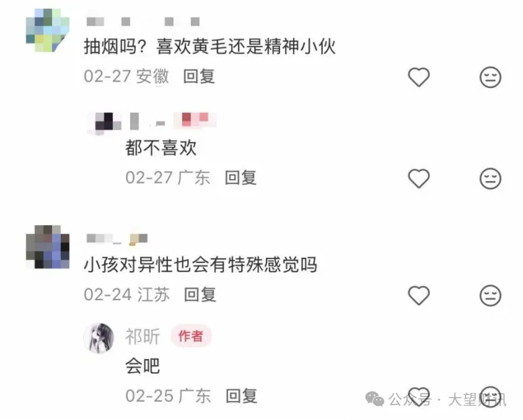The height and width of the screenshot is (420, 523).
Task: Dislike the author's reply "会吧"
Action: pyautogui.click(x=491, y=396)
